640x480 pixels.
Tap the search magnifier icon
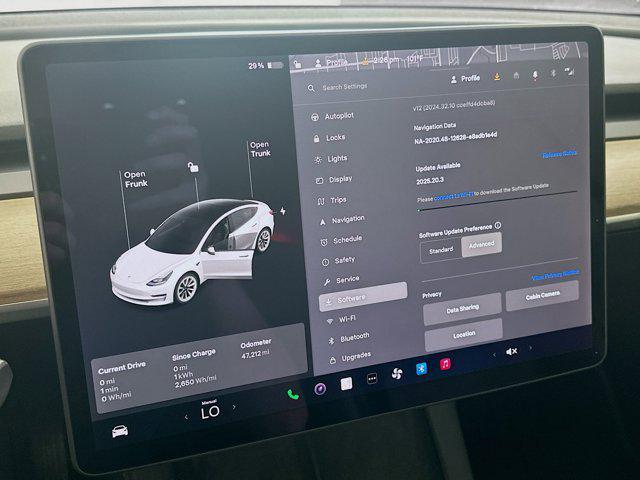pyautogui.click(x=311, y=88)
